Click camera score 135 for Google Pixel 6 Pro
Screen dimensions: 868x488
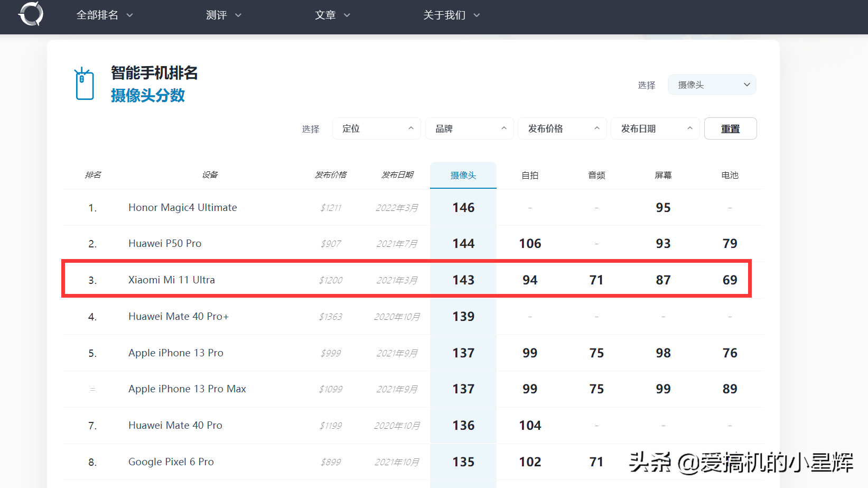pyautogui.click(x=463, y=462)
